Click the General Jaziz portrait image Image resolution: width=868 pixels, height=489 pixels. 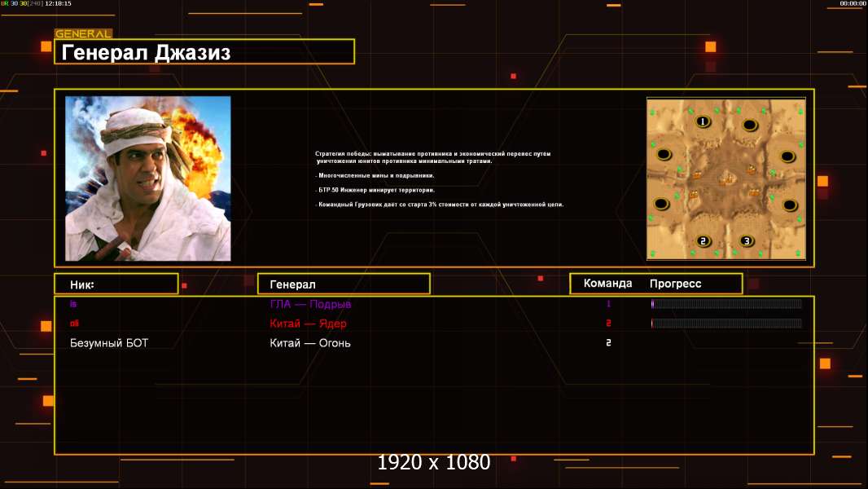[x=148, y=178]
